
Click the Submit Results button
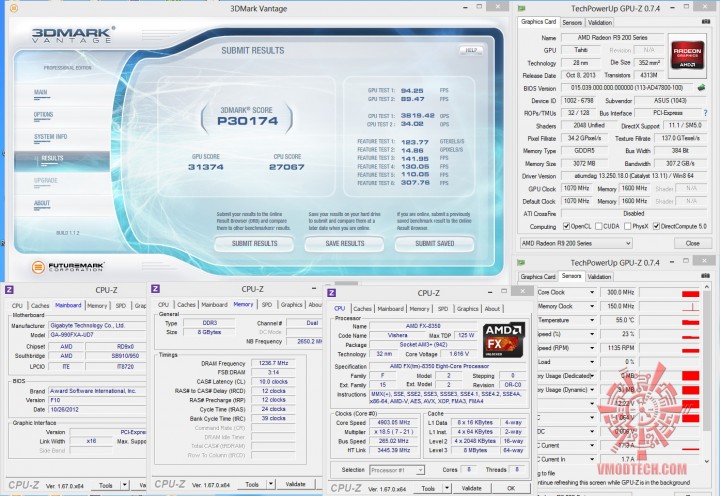[254, 243]
